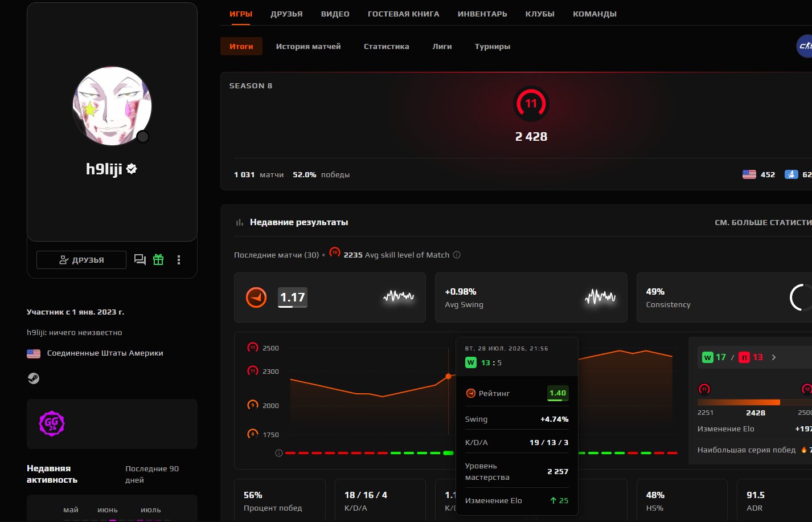The image size is (812, 522).
Task: Click the 49% Consistency card
Action: 724,297
